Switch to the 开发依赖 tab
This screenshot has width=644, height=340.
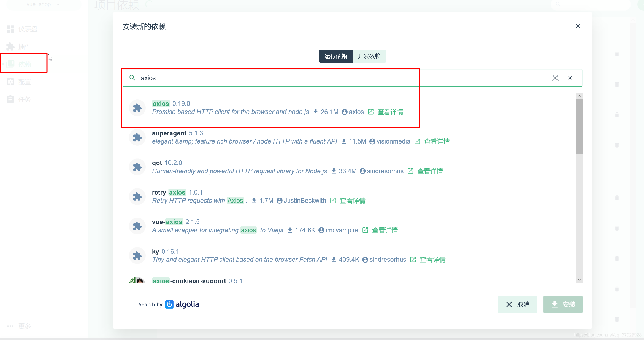coord(369,56)
